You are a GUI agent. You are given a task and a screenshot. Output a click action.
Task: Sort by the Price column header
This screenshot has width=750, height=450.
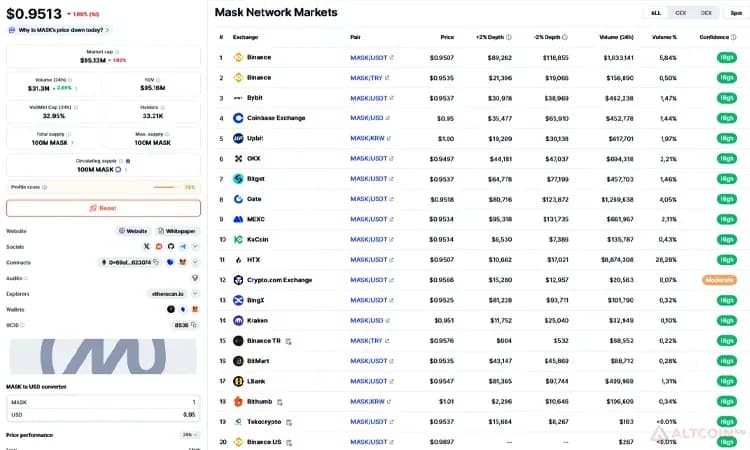pyautogui.click(x=447, y=37)
